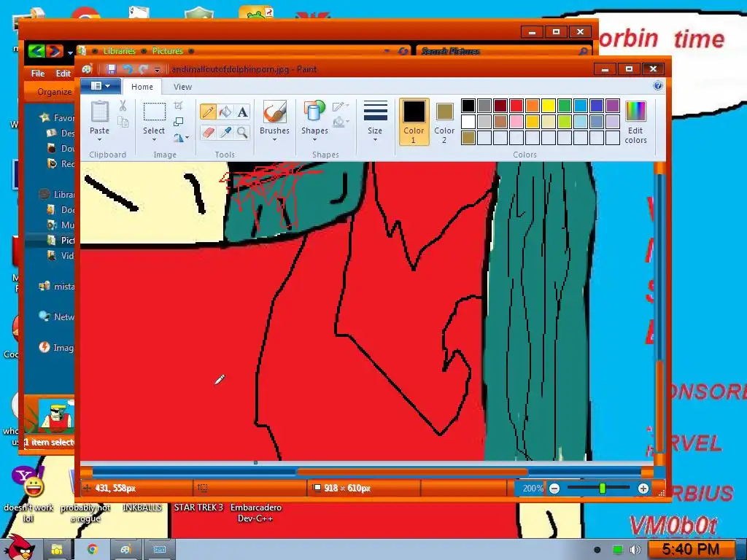Image resolution: width=747 pixels, height=560 pixels.
Task: Open File menu in Explorer window
Action: [38, 74]
